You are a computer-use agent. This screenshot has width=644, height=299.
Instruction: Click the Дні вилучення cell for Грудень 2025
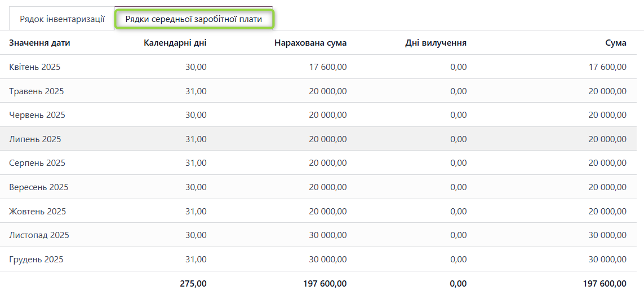458,260
